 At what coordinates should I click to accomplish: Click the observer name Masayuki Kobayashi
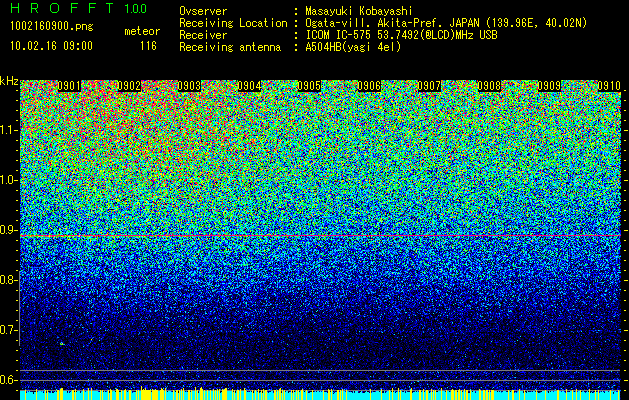[359, 11]
